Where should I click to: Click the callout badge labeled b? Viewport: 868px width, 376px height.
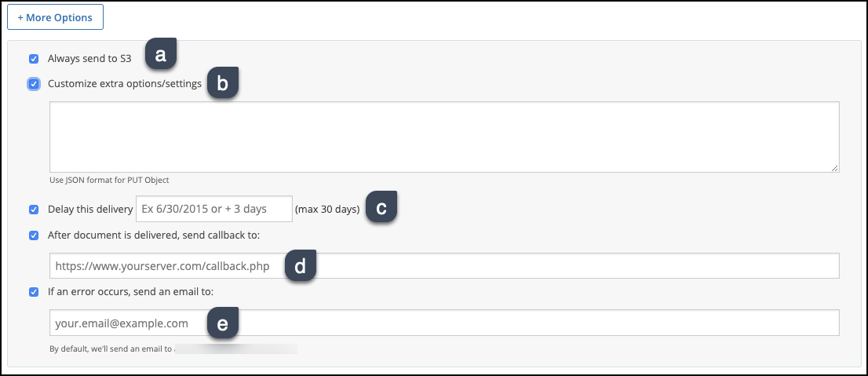(x=222, y=84)
